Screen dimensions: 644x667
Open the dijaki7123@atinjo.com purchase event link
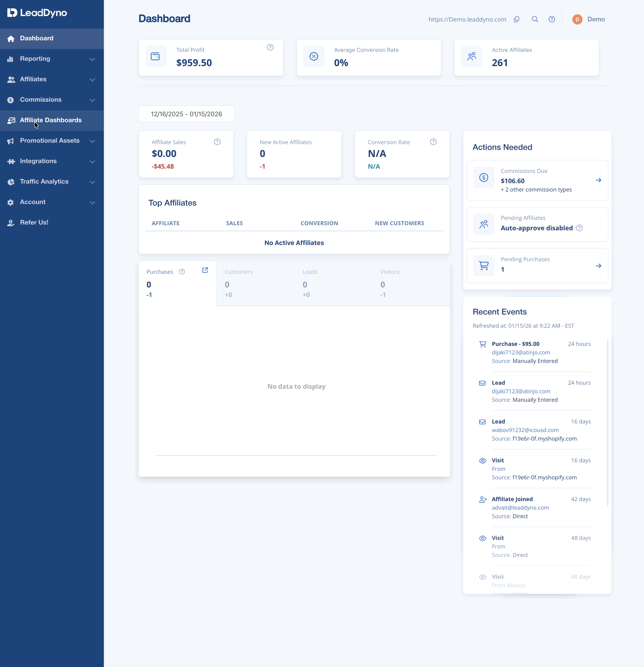(x=520, y=353)
